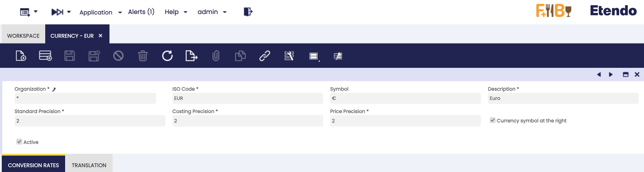
Task: Click the New Document toolbar icon
Action: pyautogui.click(x=21, y=56)
